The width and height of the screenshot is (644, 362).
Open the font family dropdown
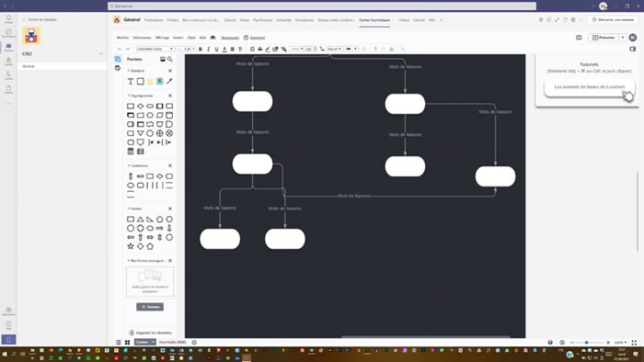[155, 50]
